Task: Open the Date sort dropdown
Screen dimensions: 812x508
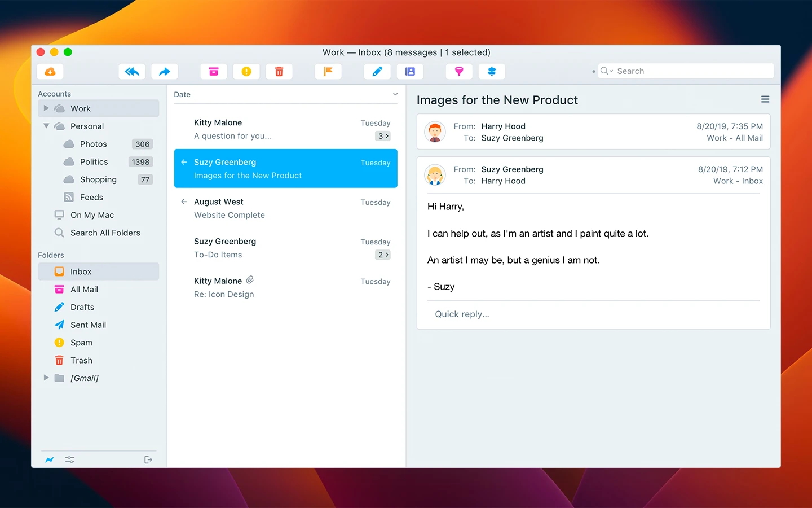Action: (395, 95)
